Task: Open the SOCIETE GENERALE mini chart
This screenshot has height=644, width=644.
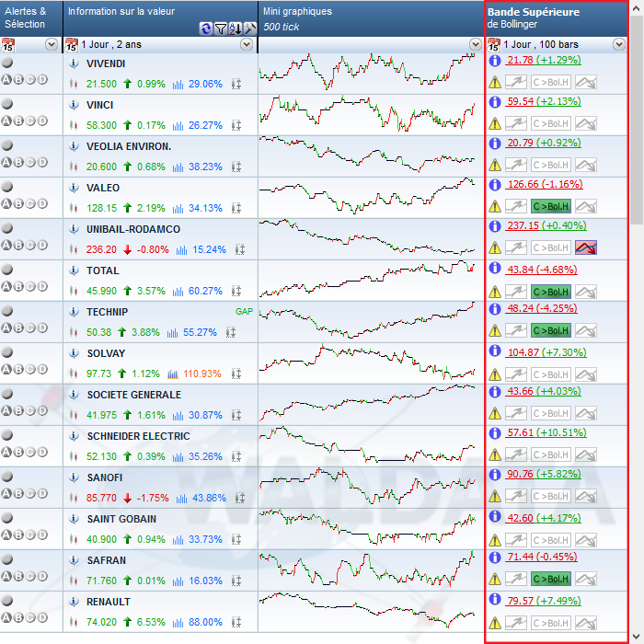Action: click(368, 403)
